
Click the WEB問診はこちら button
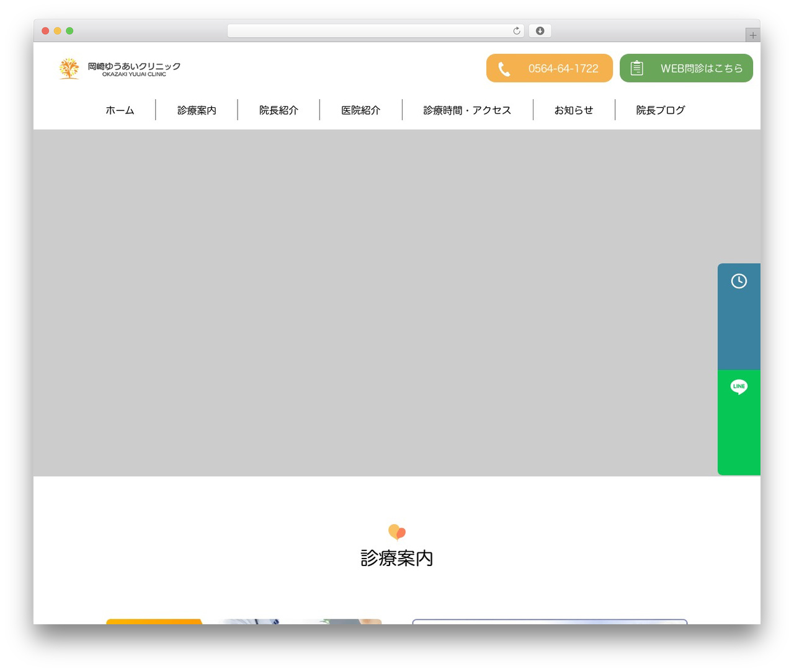(686, 68)
